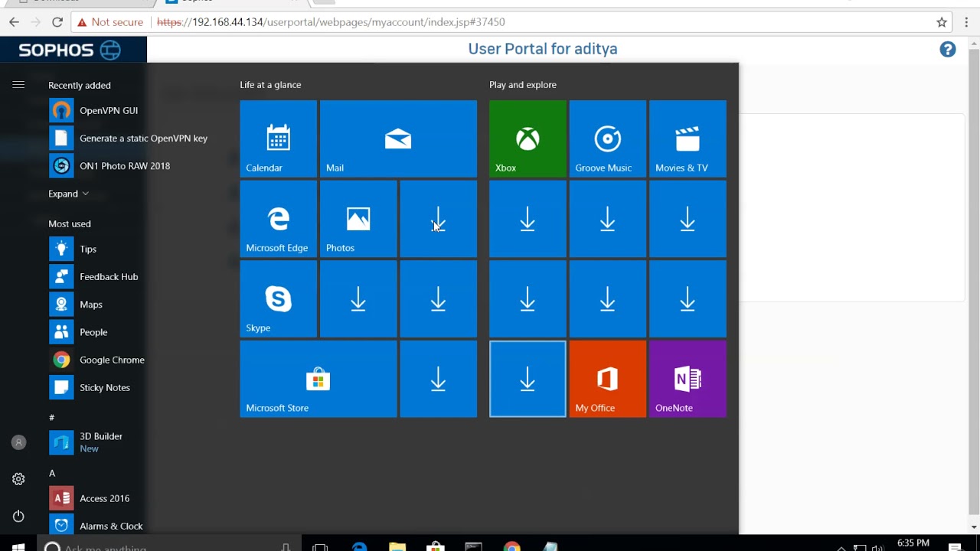
Task: Click the highlighted download tile beside My Office
Action: 528,379
